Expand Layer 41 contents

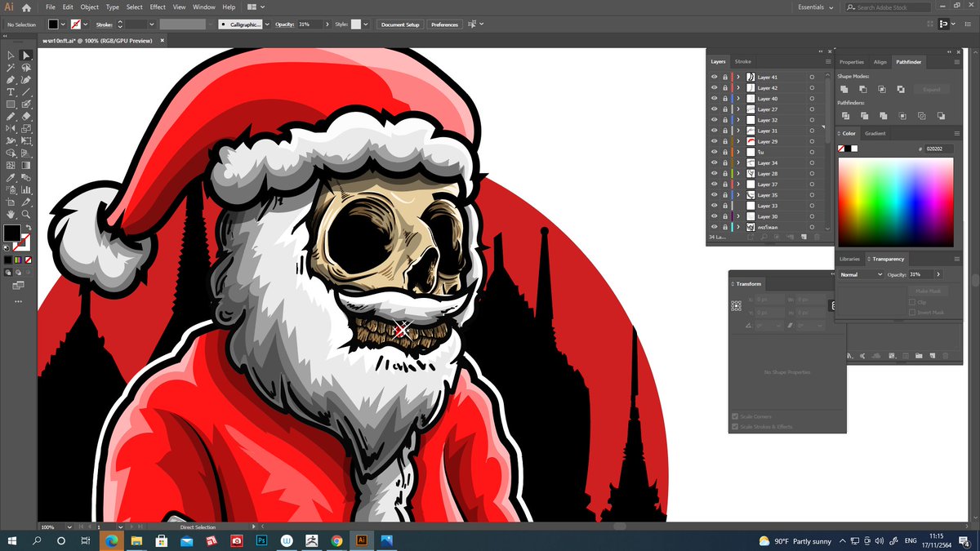[x=739, y=77]
